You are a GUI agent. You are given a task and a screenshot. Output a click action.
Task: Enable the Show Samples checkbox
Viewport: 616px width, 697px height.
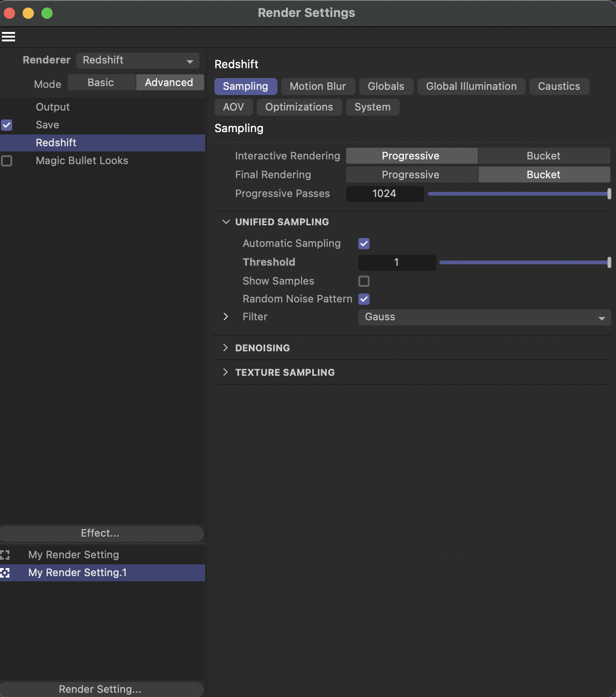[364, 281]
